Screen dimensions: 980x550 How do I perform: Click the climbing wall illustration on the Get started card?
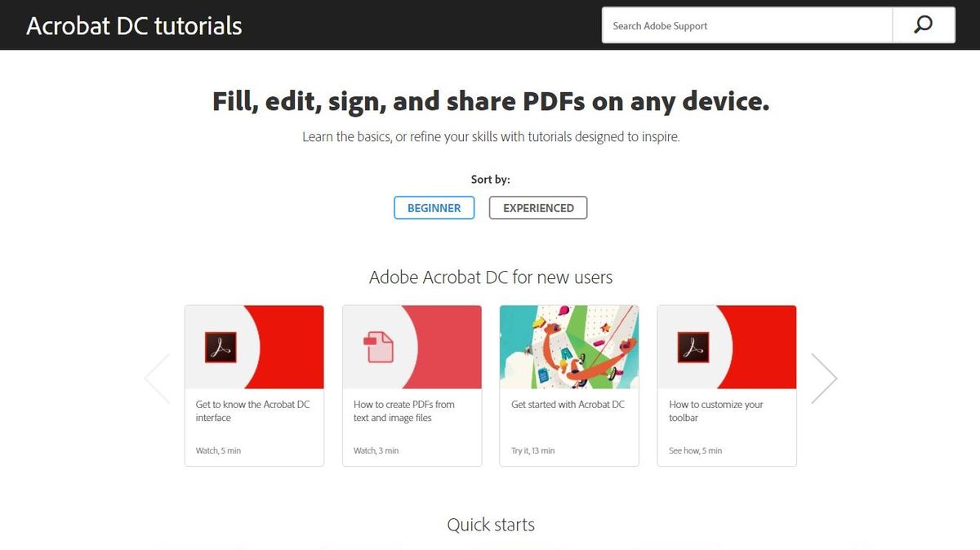pos(568,346)
